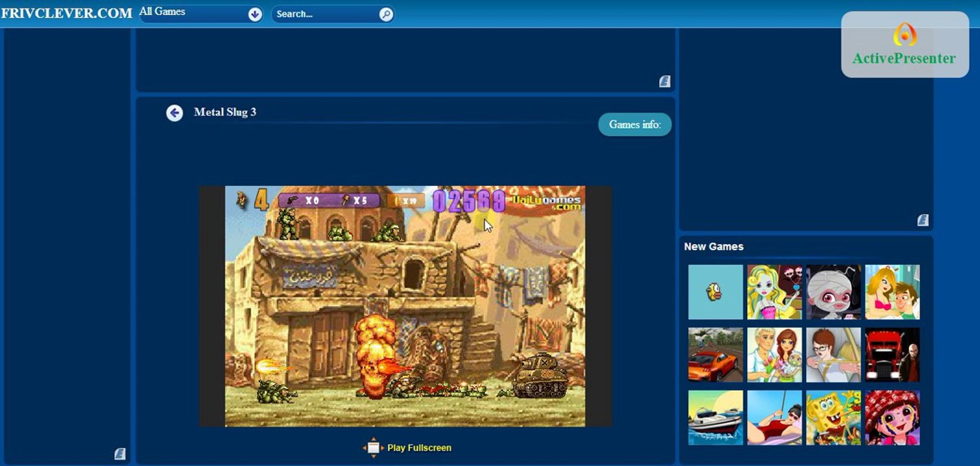Click the Metal Slug 3 game screen
The image size is (980, 466).
[405, 306]
